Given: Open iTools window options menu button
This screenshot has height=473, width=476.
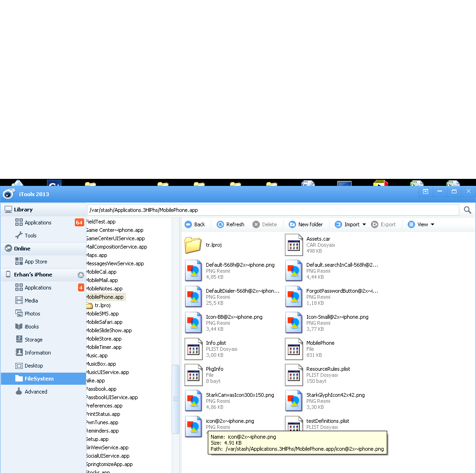Looking at the screenshot, I should (425, 191).
